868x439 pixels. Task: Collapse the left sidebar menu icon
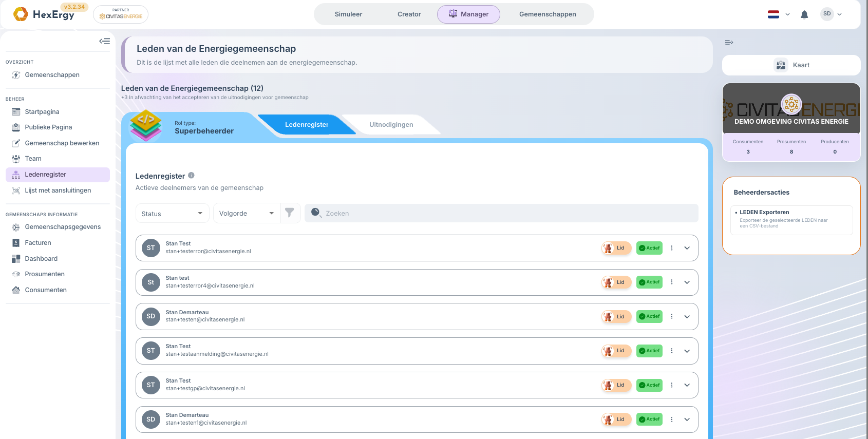(104, 41)
